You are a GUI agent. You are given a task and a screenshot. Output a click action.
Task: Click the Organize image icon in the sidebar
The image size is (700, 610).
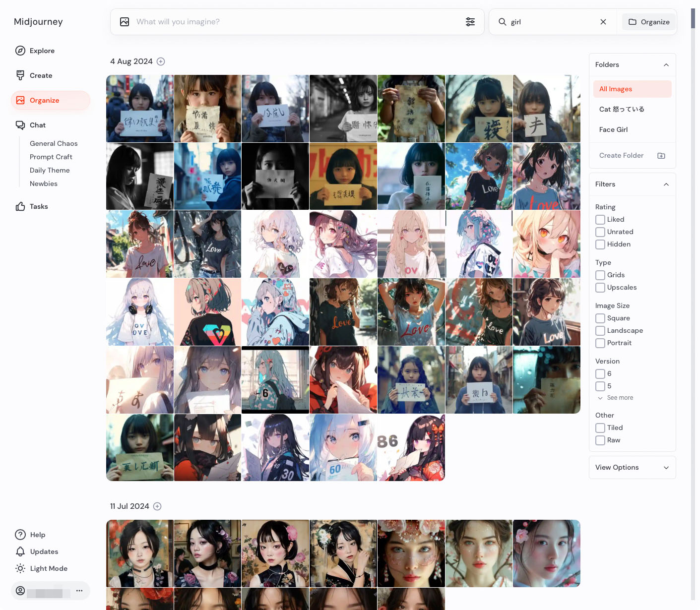pos(20,100)
